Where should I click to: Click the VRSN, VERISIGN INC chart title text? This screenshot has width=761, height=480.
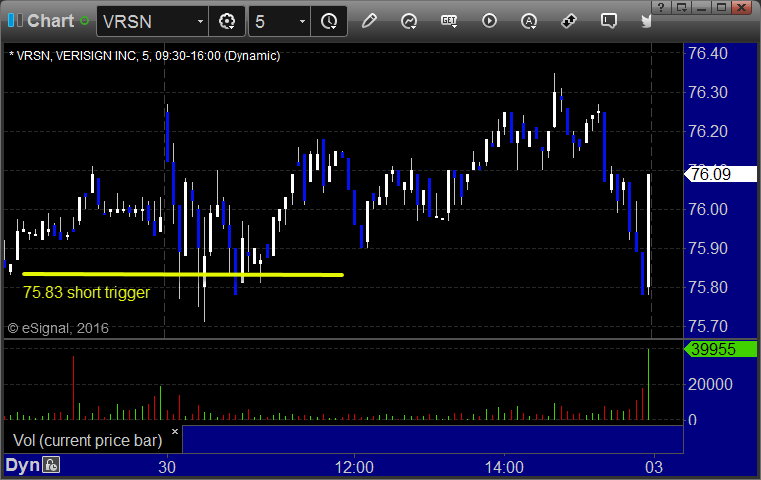[x=145, y=56]
